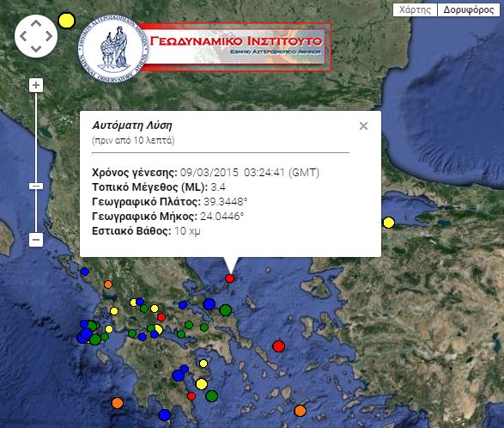The height and width of the screenshot is (428, 504).
Task: Click the magnitude value 3.4
Action: (x=218, y=187)
